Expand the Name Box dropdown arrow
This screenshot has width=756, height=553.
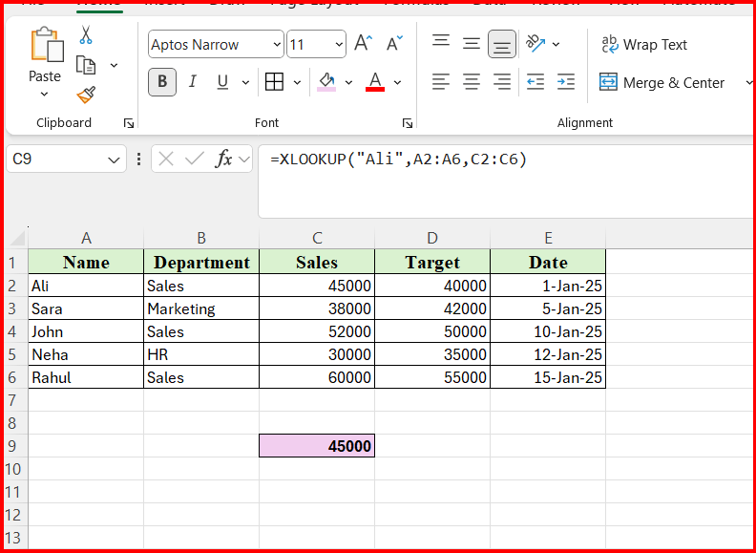(114, 160)
